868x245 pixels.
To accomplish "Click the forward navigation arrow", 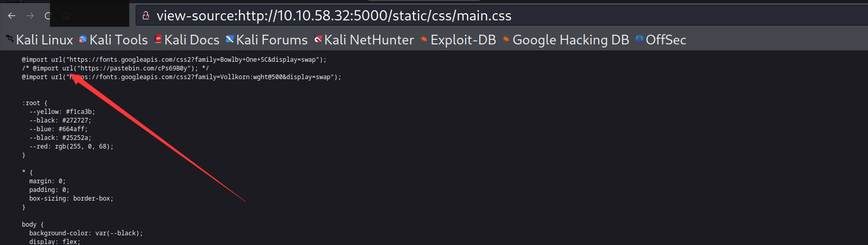I will tap(30, 16).
